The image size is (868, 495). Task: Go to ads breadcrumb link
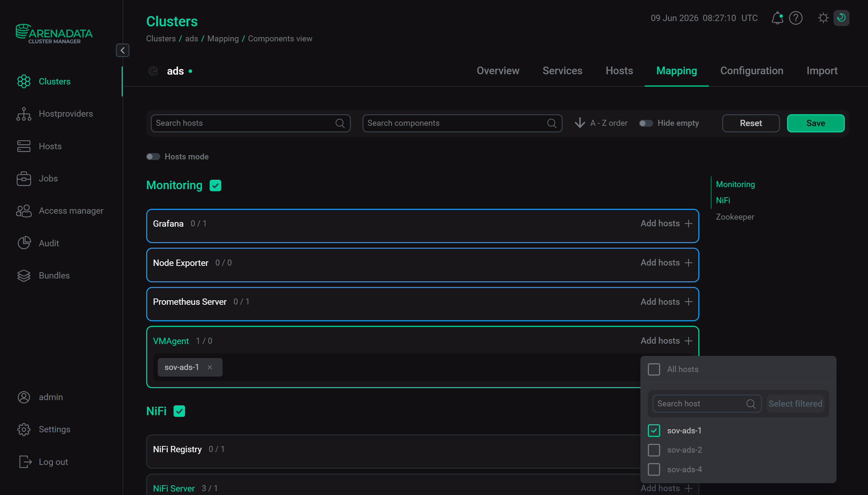click(191, 39)
